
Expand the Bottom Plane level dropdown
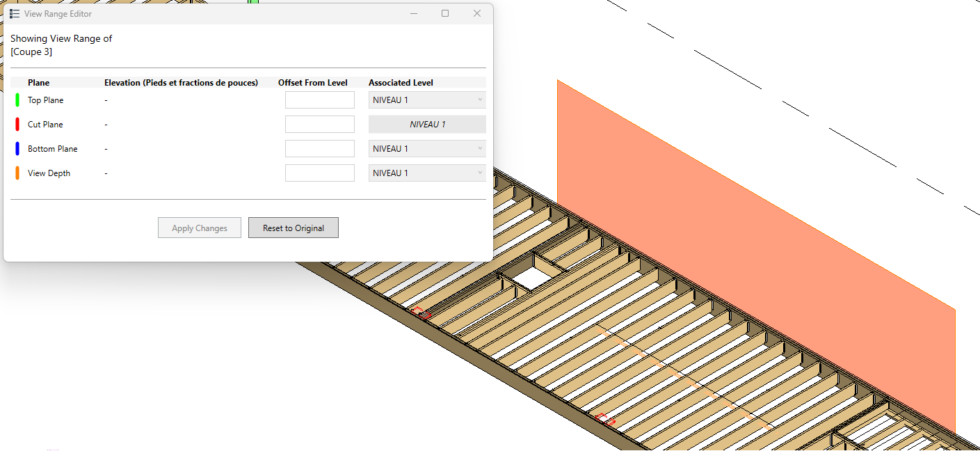point(426,149)
